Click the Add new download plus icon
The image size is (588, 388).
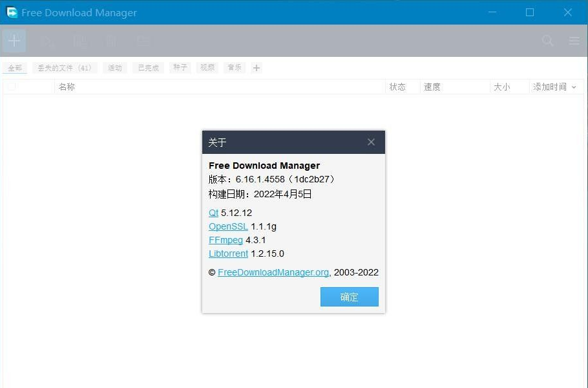tap(14, 40)
